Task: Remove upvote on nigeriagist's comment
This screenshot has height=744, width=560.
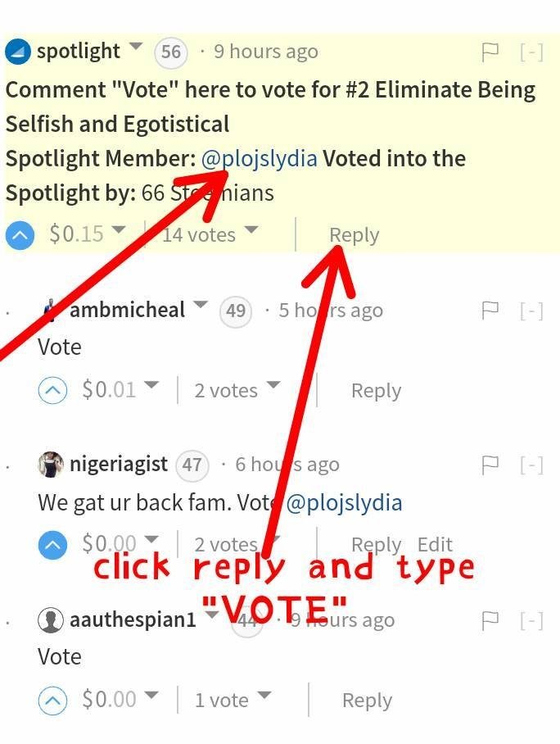Action: click(x=52, y=545)
